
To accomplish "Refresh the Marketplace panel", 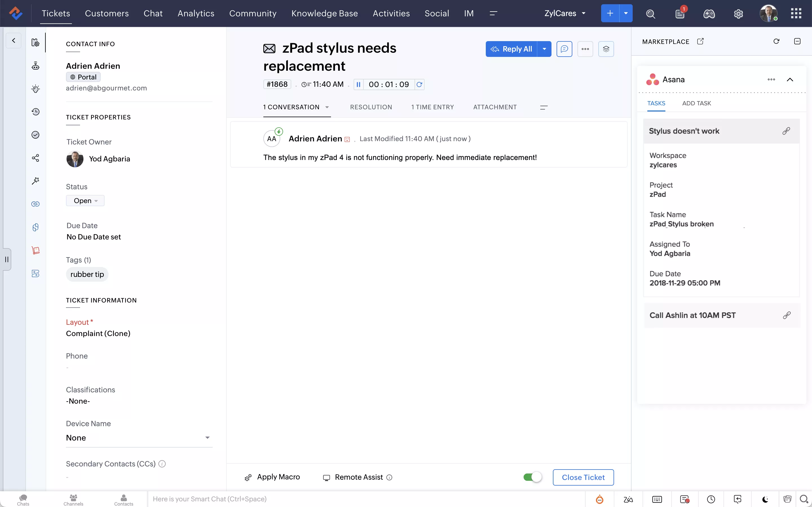I will pyautogui.click(x=776, y=41).
